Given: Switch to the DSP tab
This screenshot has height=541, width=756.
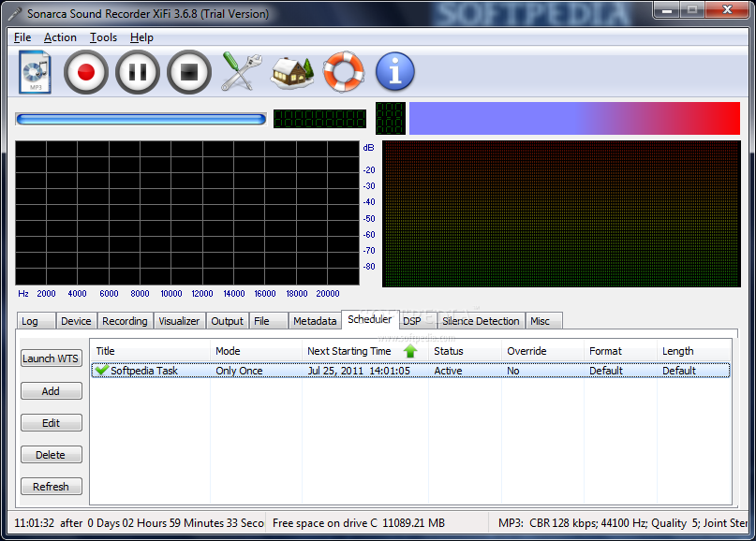Looking at the screenshot, I should tap(418, 321).
